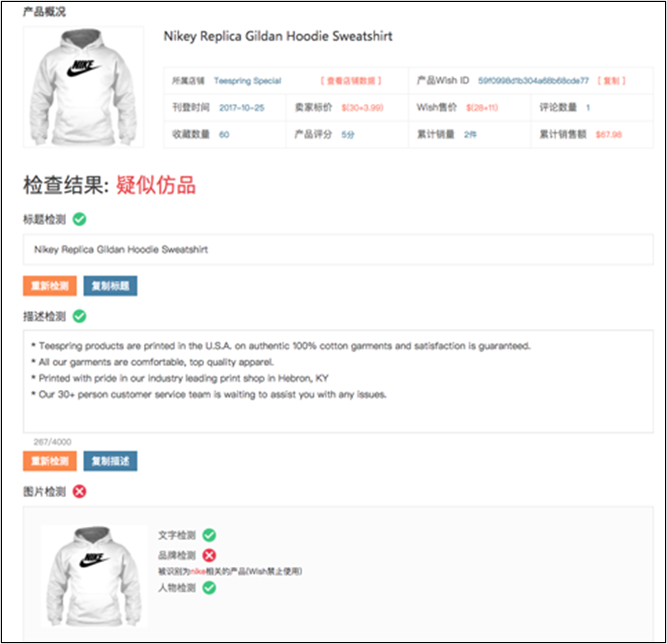The image size is (667, 644).
Task: Click the Wish ID value link
Action: click(x=533, y=81)
